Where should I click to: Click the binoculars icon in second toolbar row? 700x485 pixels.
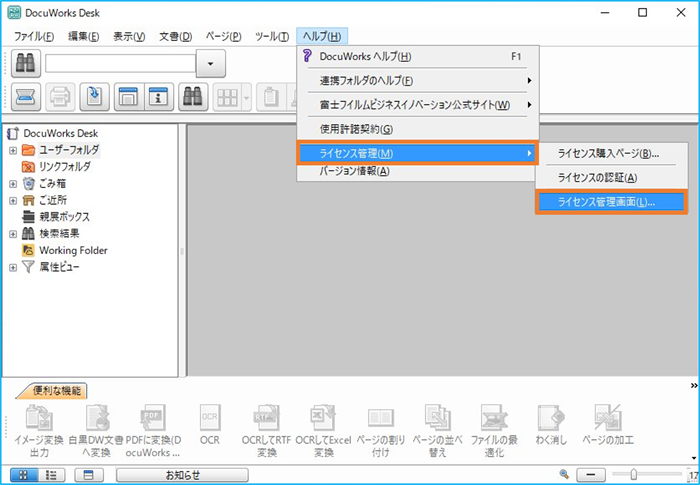pyautogui.click(x=193, y=96)
